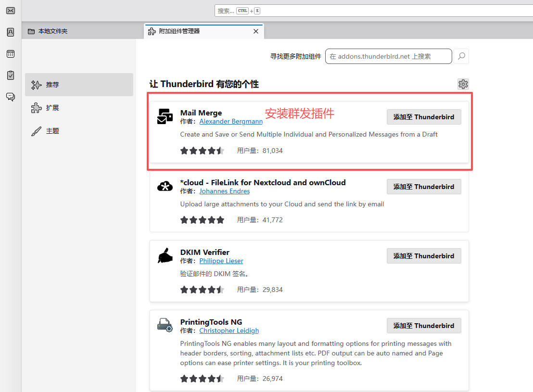Click the 寻找更多附加组件 label
Viewport: 533px width, 392px height.
click(x=296, y=56)
